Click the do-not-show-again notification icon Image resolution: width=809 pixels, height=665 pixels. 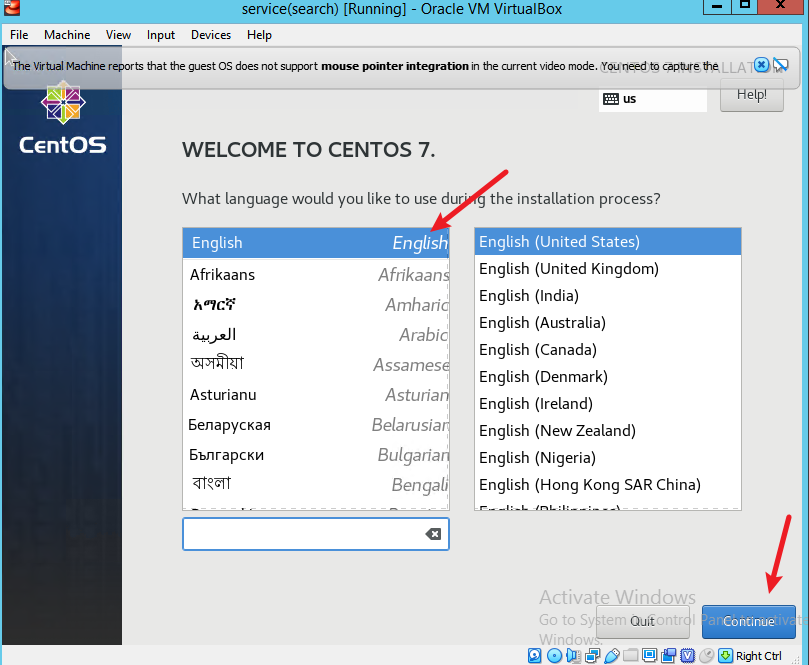pyautogui.click(x=781, y=65)
